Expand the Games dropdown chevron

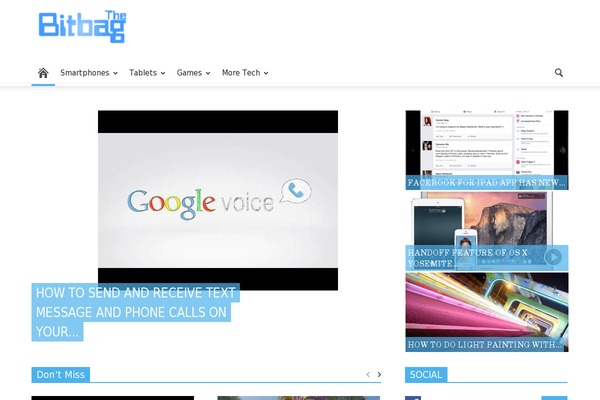[x=208, y=73]
